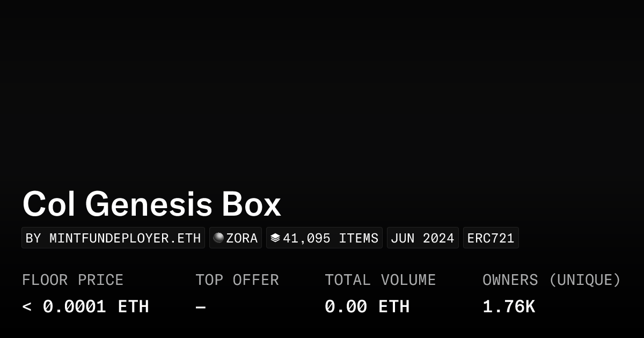Click the TOP OFFER label
The height and width of the screenshot is (338, 644).
237,280
